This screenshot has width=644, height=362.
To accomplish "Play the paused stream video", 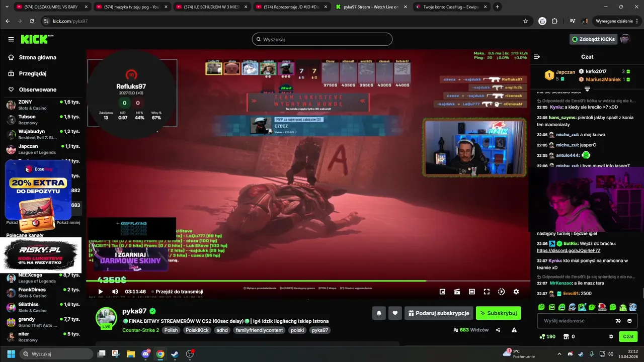I will pyautogui.click(x=100, y=292).
